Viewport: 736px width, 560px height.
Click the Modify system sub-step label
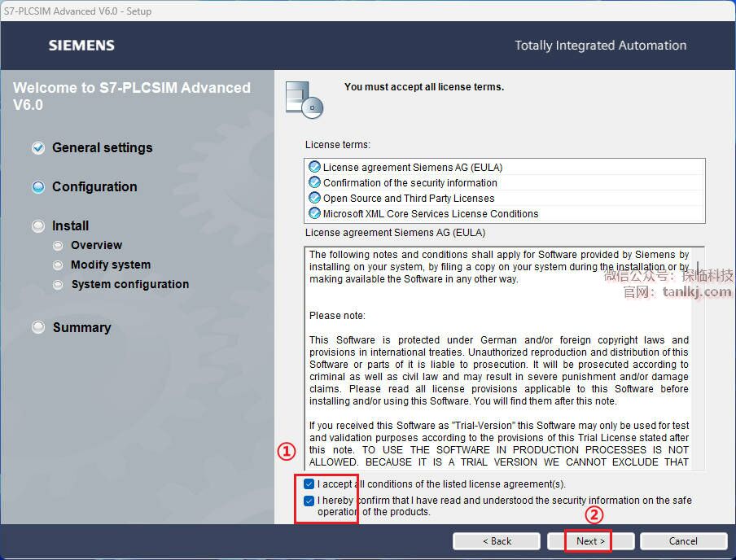(x=111, y=265)
